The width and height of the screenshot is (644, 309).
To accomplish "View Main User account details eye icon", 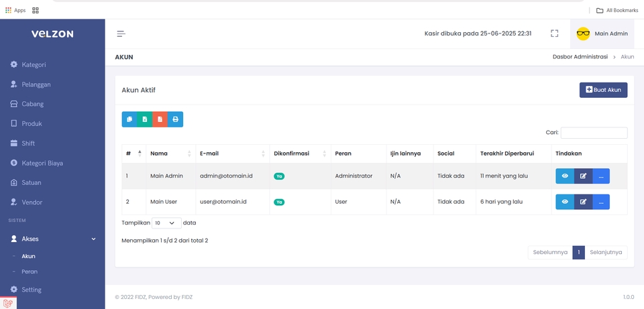I will (565, 202).
